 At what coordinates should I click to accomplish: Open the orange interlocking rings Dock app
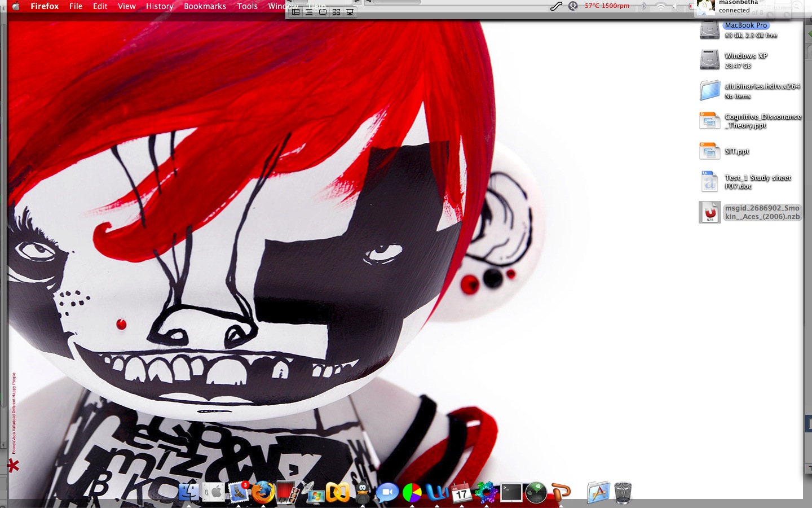(x=338, y=492)
